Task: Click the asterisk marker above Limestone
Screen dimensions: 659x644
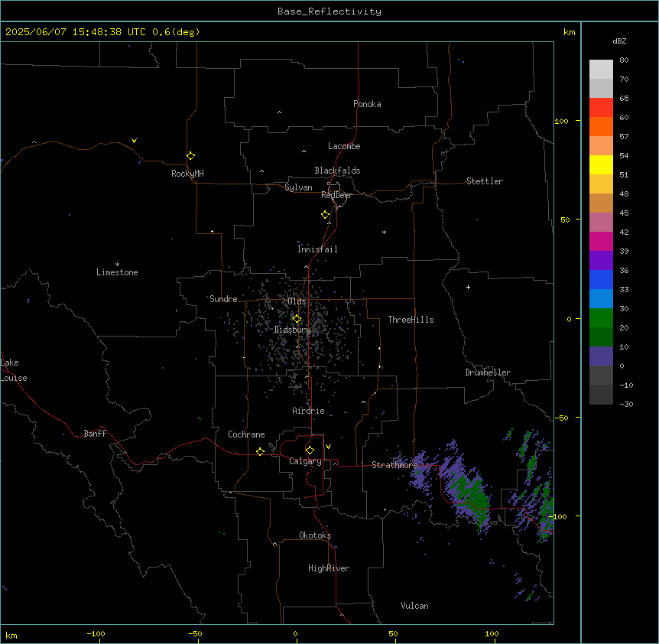Action: [117, 265]
